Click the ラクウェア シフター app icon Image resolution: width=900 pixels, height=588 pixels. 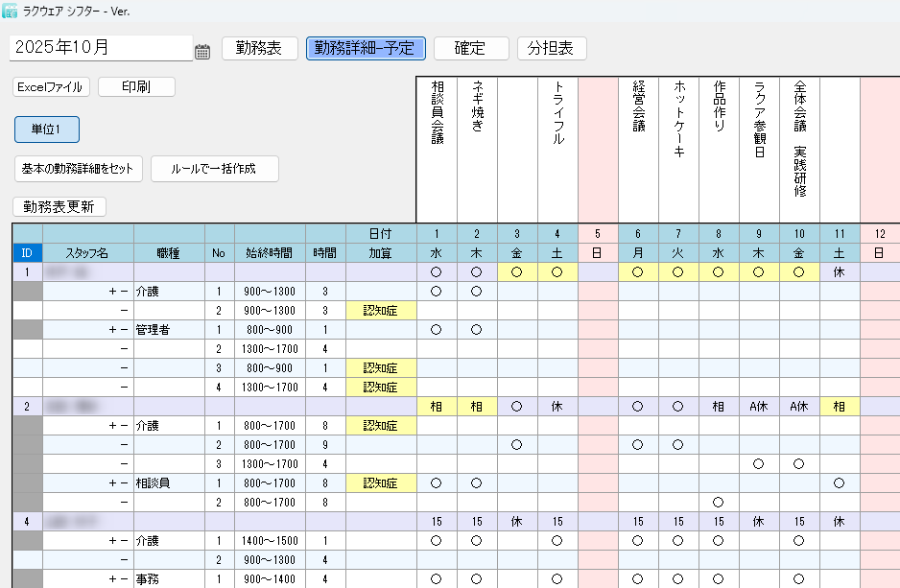coord(11,11)
